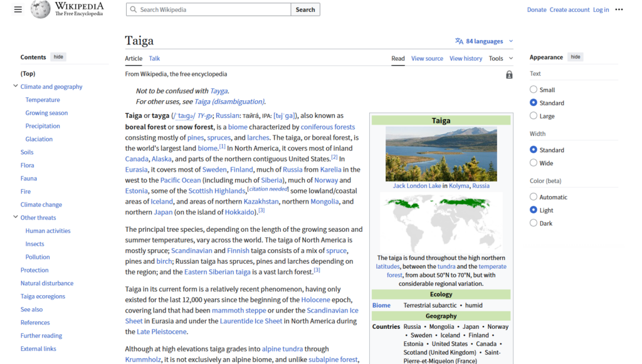The image size is (642, 364).
Task: Collapse the Other threats section
Action: tap(16, 217)
